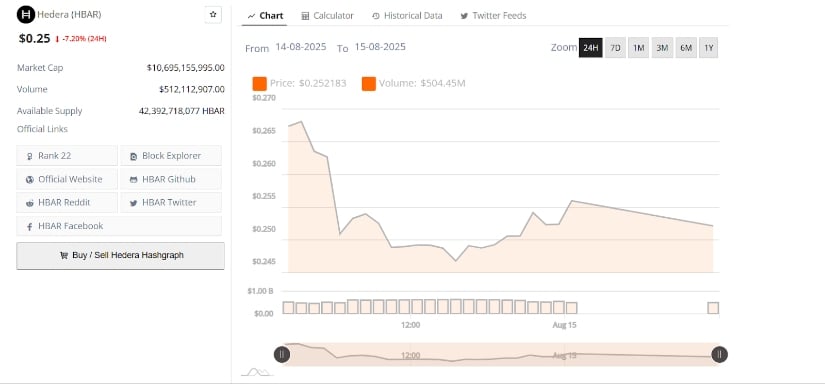The image size is (825, 384).
Task: Open the Block Explorer link
Action: 171,156
